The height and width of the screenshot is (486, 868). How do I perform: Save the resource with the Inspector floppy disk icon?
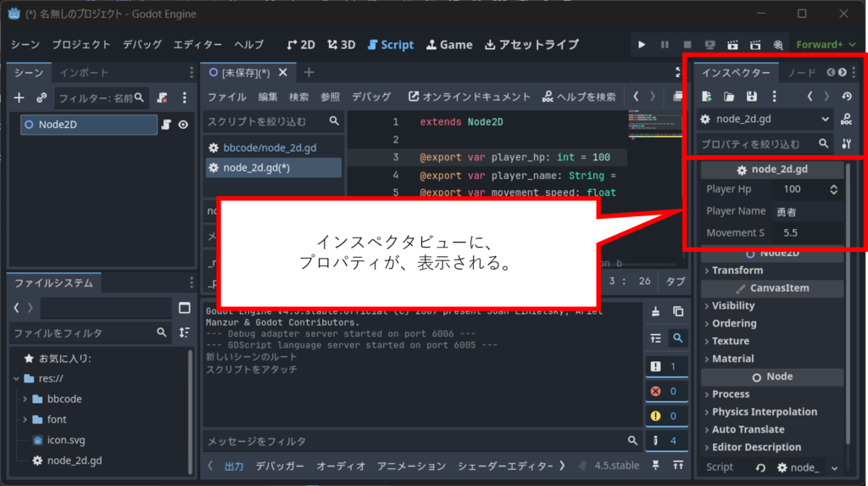coord(751,97)
